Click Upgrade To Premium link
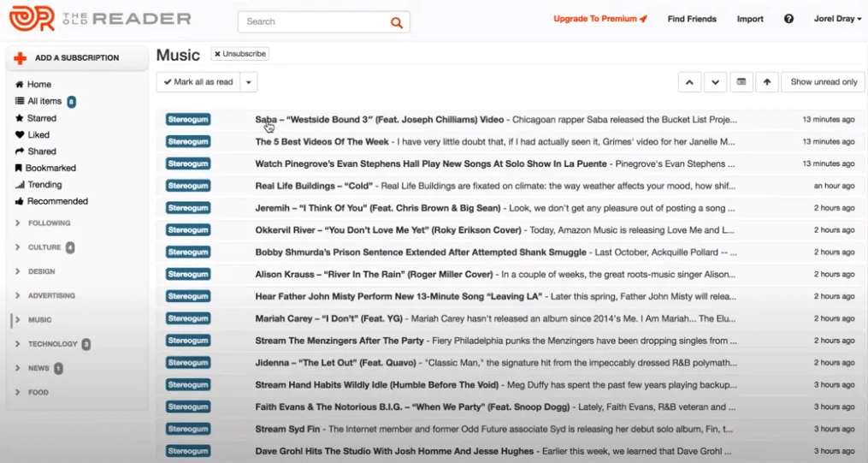The height and width of the screenshot is (463, 868). pos(599,19)
